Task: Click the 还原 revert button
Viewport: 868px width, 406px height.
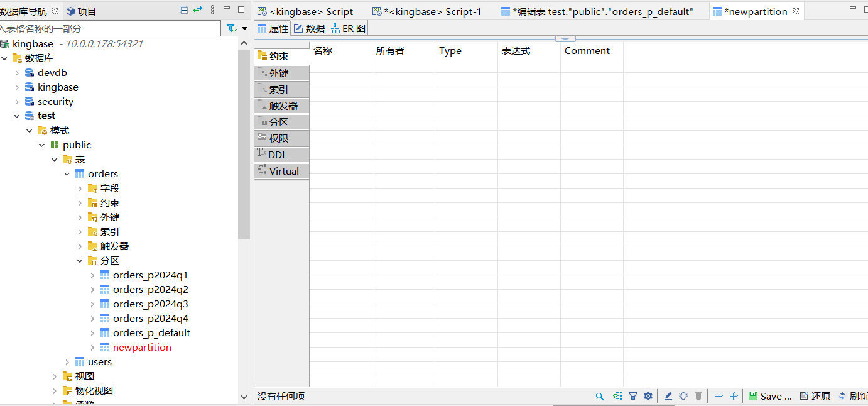Action: 815,396
